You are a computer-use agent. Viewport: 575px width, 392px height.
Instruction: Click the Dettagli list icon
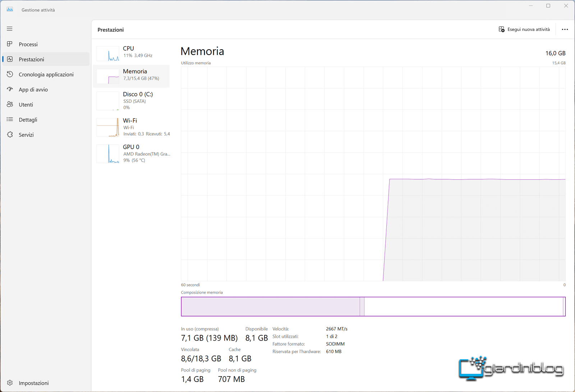coord(10,119)
